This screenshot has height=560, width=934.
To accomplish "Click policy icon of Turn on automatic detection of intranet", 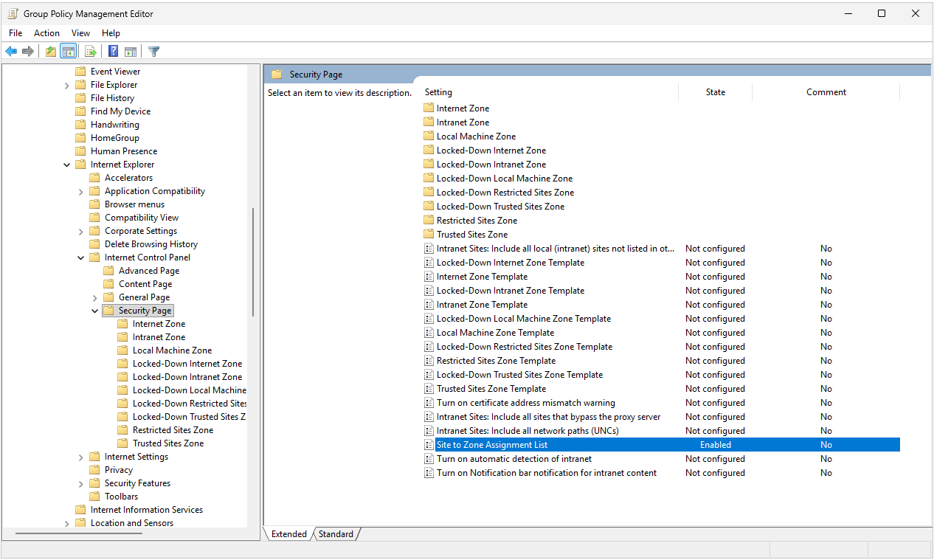I will (x=429, y=459).
